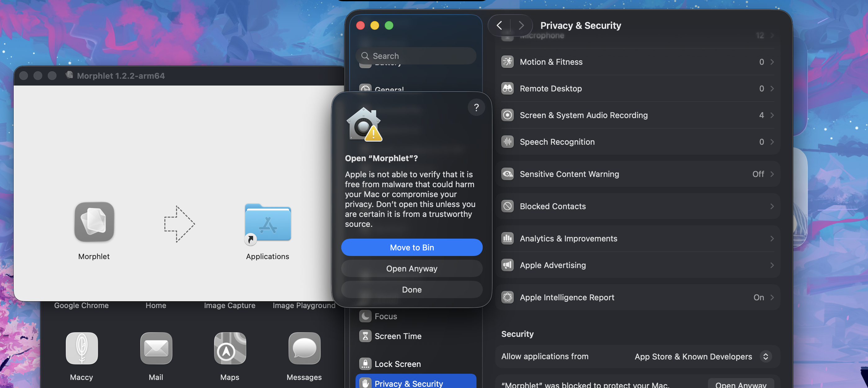
Task: Click Open Anyway in Security section
Action: pyautogui.click(x=740, y=384)
